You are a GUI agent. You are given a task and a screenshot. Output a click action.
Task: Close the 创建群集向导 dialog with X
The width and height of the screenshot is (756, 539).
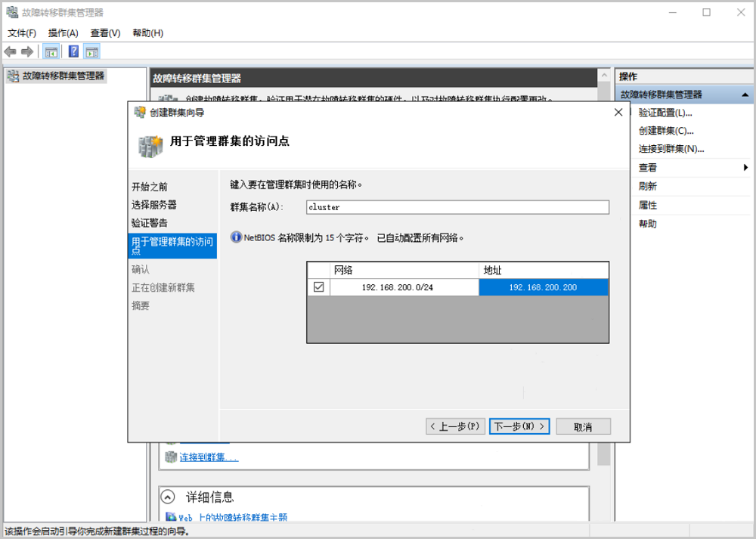[x=618, y=112]
